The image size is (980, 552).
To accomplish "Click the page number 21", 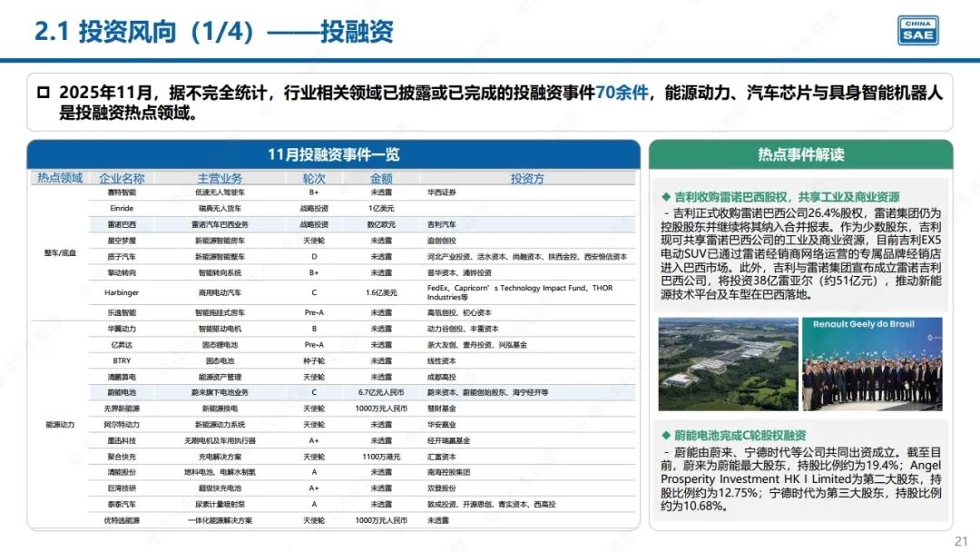I will [961, 541].
